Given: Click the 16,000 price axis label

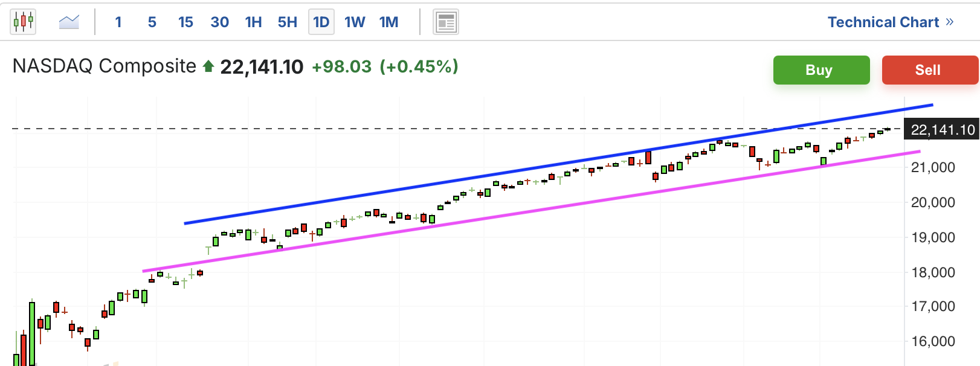Looking at the screenshot, I should pos(932,341).
